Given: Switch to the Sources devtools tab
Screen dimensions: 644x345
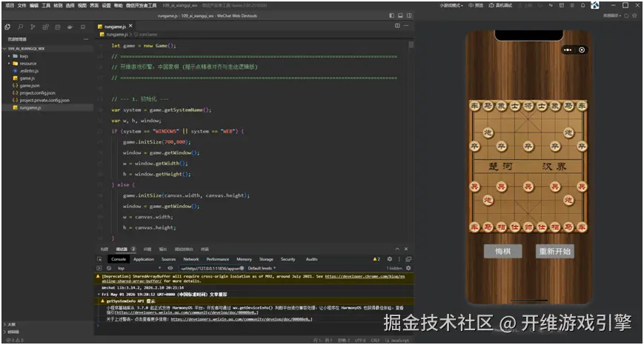Looking at the screenshot, I should tap(168, 259).
